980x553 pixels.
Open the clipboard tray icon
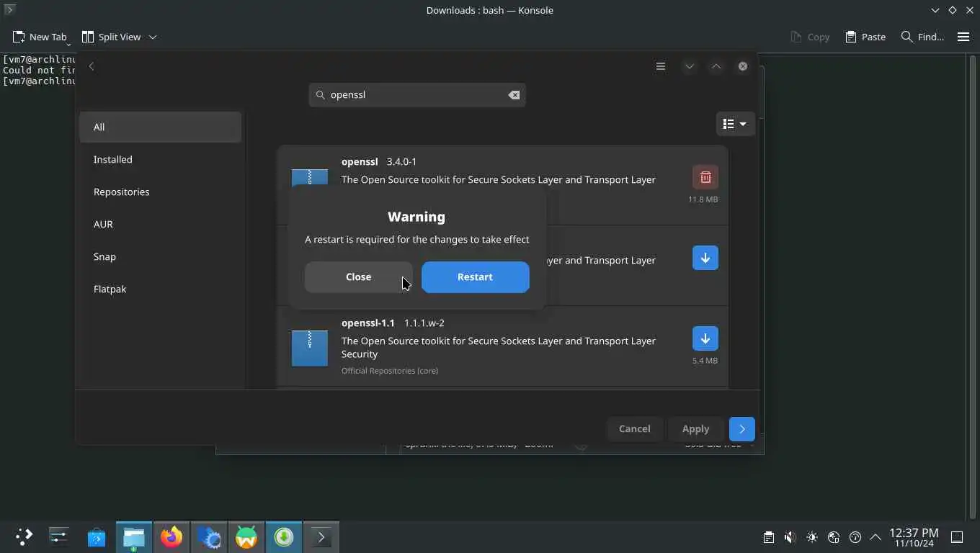769,537
